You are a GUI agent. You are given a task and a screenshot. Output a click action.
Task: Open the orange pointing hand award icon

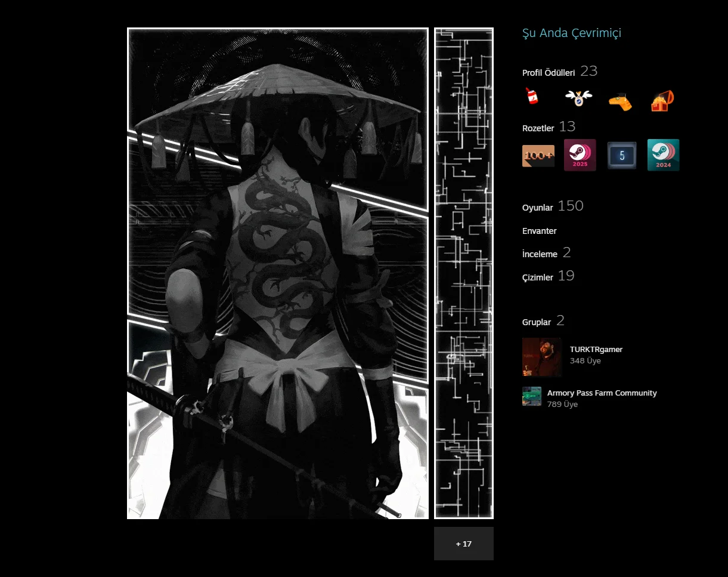(x=621, y=102)
